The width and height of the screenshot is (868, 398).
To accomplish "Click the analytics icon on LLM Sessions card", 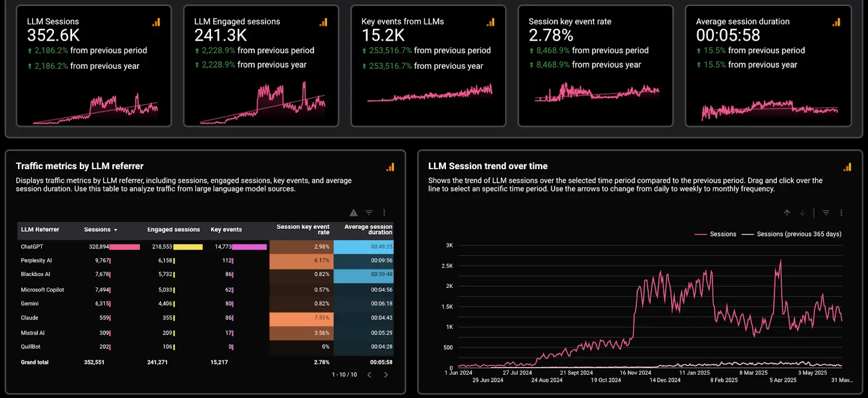I will tap(156, 22).
